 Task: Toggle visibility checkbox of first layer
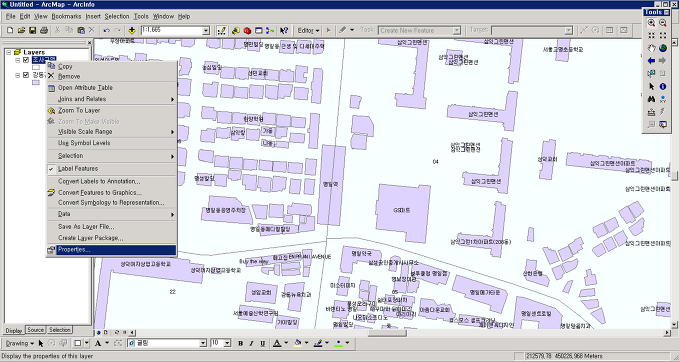click(26, 60)
